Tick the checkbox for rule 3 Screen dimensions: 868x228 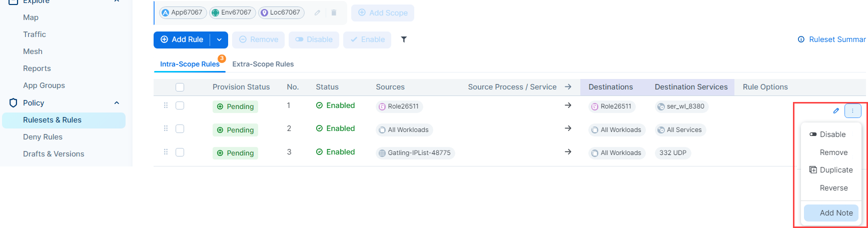pyautogui.click(x=180, y=152)
